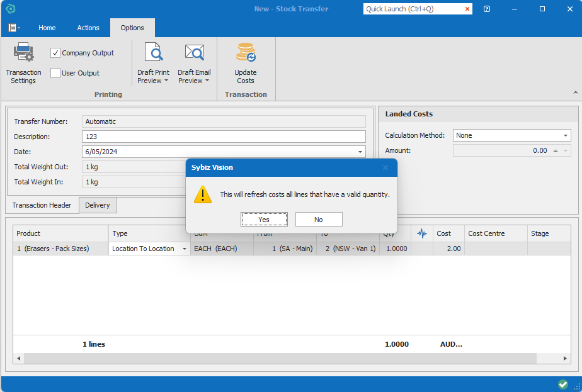The image size is (582, 392).
Task: Confirm the dialog by clicking Yes
Action: pyautogui.click(x=264, y=219)
